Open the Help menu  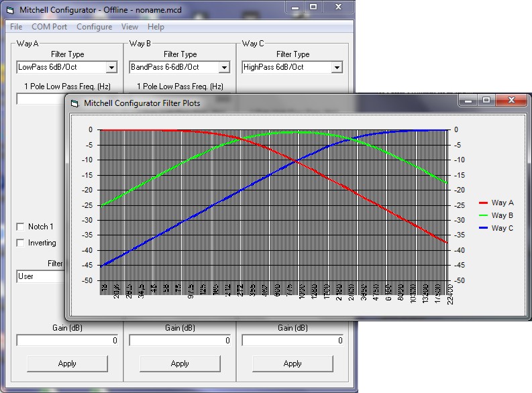pos(156,27)
